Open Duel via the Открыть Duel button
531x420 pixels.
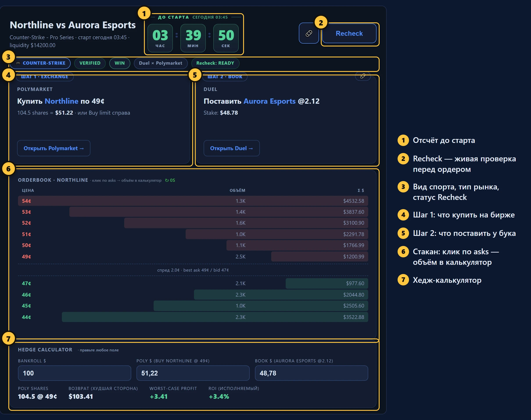[x=231, y=148]
